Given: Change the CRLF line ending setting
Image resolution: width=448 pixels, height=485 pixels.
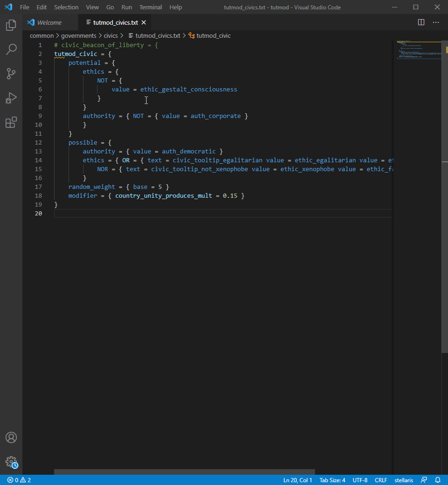Looking at the screenshot, I should pyautogui.click(x=381, y=480).
